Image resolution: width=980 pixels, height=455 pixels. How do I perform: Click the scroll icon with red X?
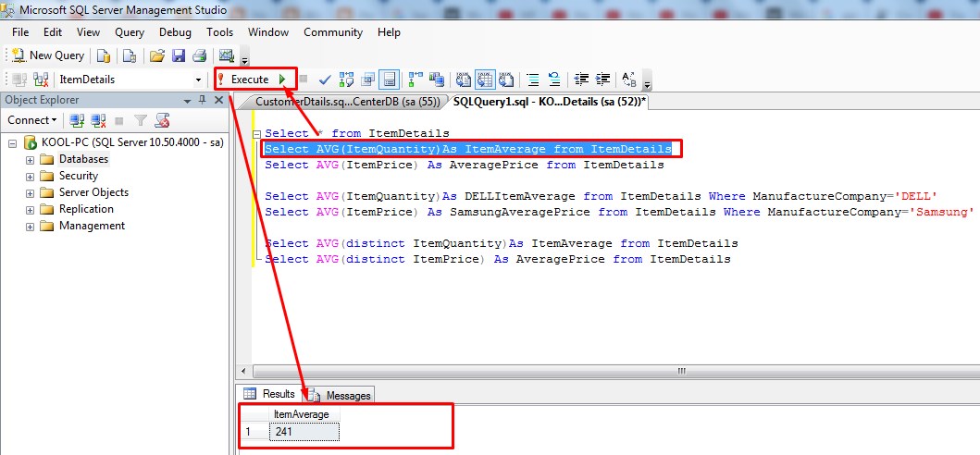pos(163,120)
